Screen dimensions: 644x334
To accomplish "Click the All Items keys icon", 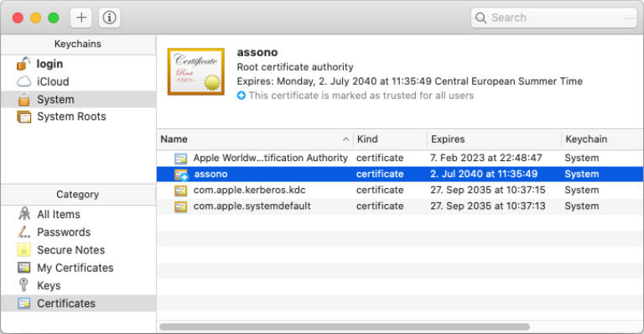I will point(23,214).
